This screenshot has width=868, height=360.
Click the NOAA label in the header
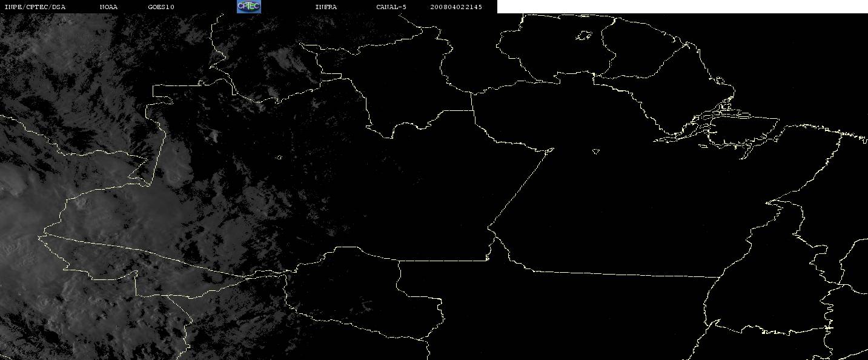(109, 7)
